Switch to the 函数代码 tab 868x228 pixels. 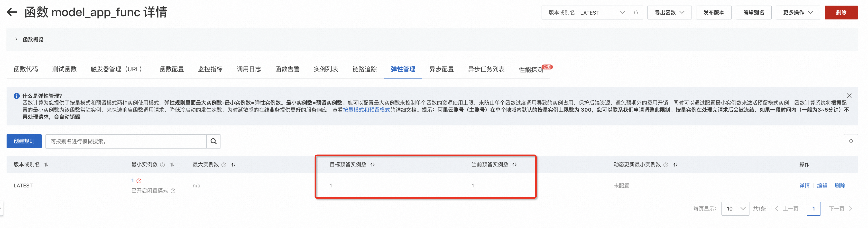[x=26, y=69]
